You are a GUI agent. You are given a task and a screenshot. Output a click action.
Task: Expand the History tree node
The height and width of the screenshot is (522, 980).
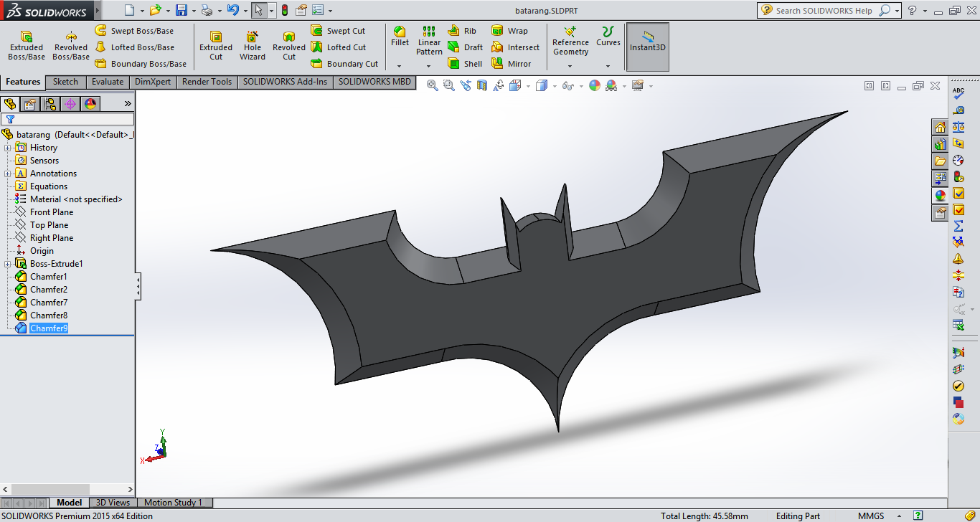coord(7,148)
